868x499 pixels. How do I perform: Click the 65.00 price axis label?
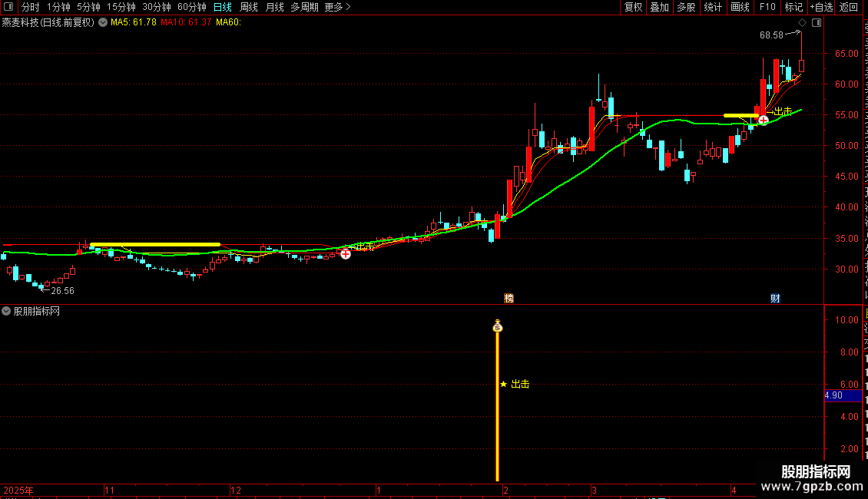(x=847, y=54)
